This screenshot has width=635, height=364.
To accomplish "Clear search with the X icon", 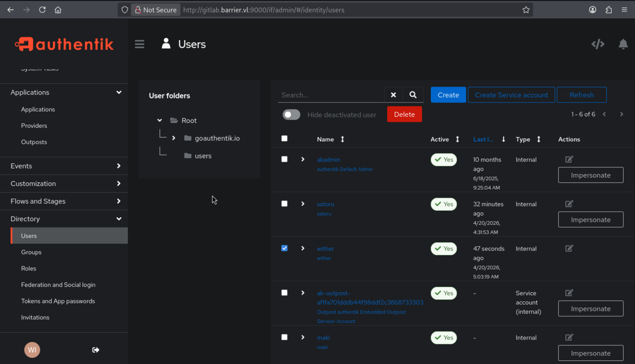I will (393, 95).
